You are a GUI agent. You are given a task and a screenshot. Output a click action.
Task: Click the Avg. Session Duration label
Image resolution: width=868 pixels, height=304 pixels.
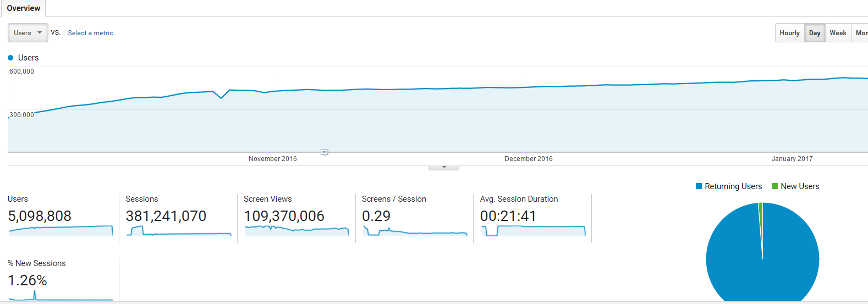coord(519,199)
